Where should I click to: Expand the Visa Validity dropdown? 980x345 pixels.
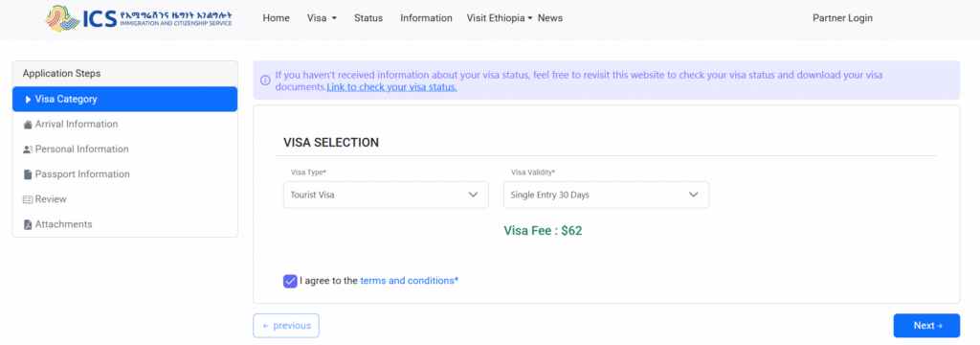[606, 195]
